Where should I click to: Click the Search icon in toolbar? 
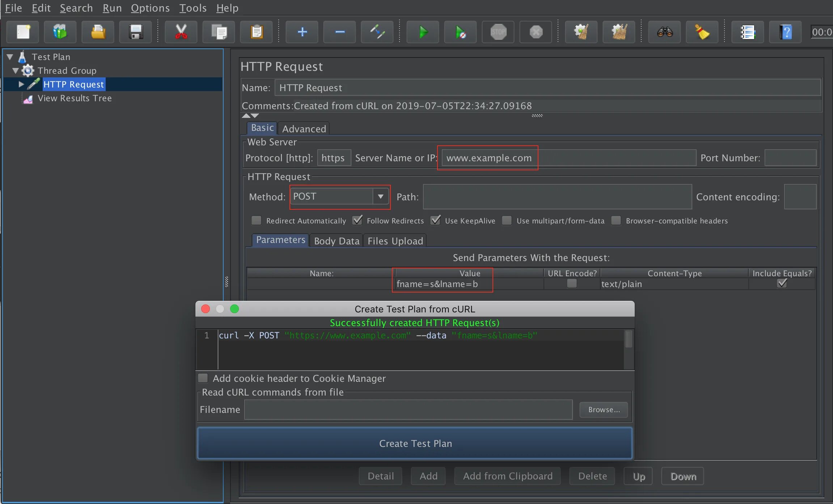[665, 32]
